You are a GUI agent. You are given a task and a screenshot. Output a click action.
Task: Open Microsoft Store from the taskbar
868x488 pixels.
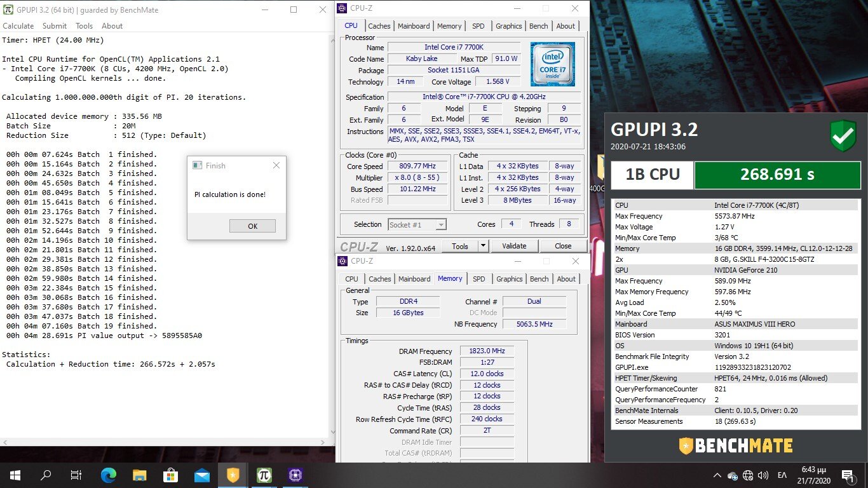click(x=170, y=475)
